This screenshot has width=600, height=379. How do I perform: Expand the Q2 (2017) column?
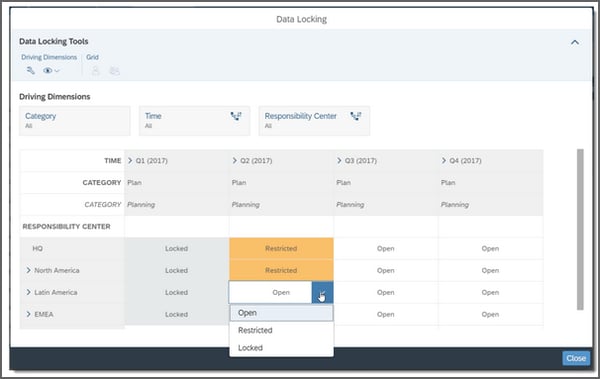tap(235, 160)
